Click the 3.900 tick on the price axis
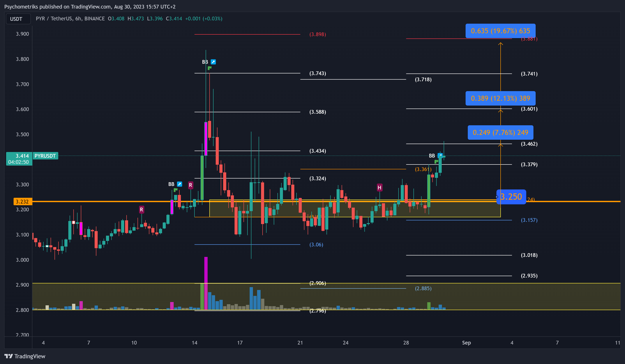Viewport: 625px width, 364px height. (x=22, y=34)
